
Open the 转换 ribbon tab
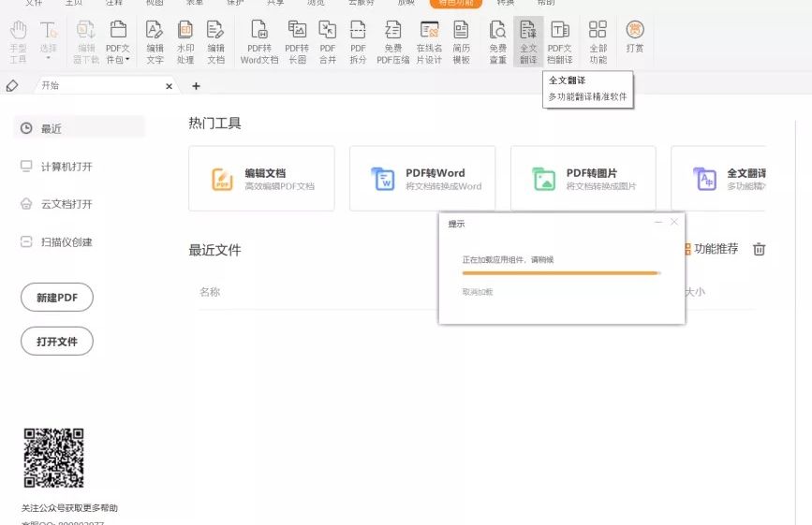pos(506,3)
